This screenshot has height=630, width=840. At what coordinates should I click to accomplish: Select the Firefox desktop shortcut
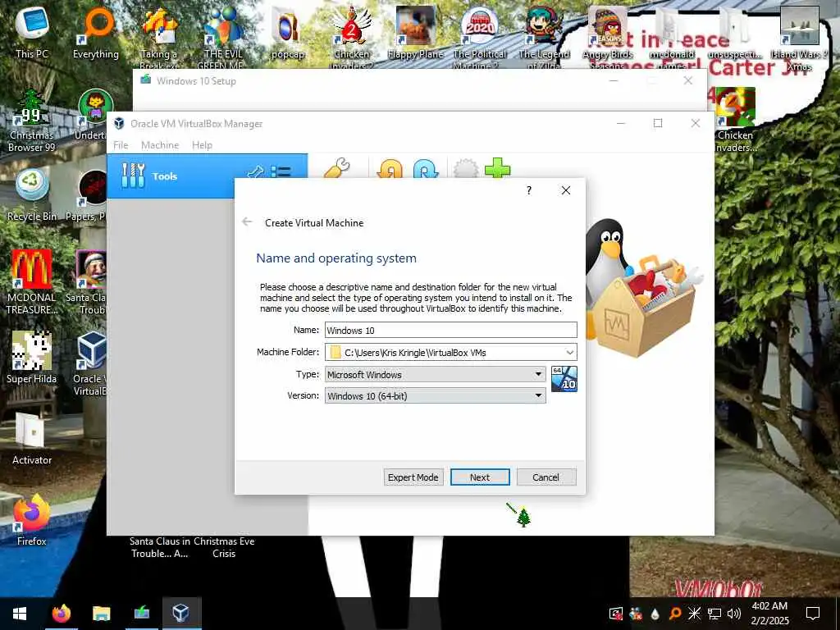coord(32,519)
